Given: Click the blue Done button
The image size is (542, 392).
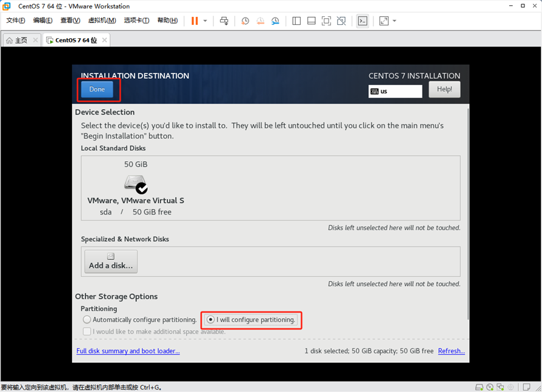Looking at the screenshot, I should tap(97, 89).
